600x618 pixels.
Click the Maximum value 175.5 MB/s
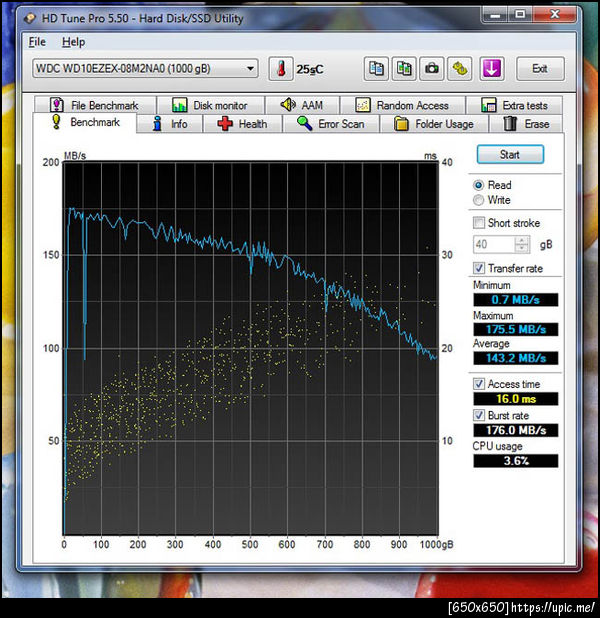coord(516,329)
